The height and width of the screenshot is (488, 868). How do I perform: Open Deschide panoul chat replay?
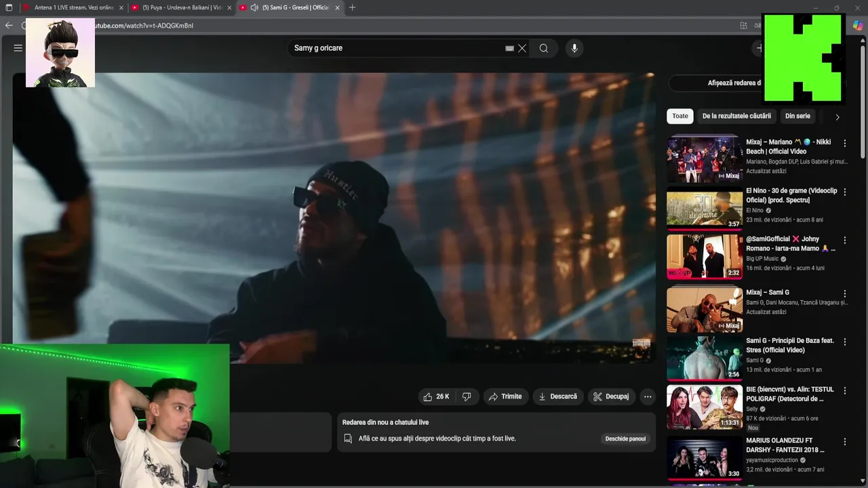625,439
